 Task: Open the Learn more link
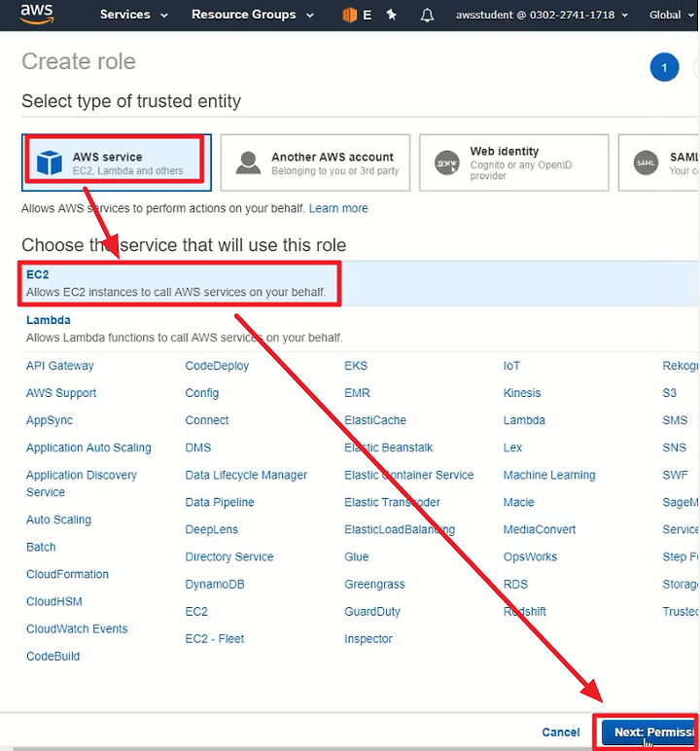click(338, 208)
